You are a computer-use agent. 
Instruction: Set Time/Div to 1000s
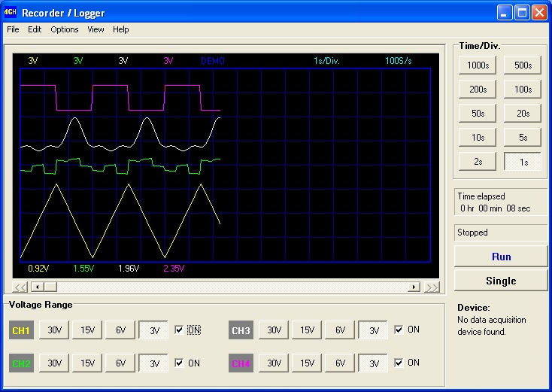(x=478, y=65)
